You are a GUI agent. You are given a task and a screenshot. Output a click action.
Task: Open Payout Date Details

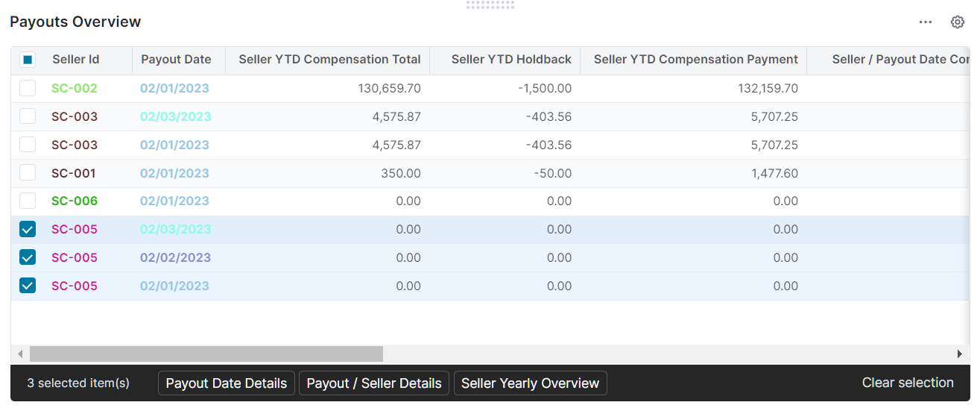[x=226, y=383]
